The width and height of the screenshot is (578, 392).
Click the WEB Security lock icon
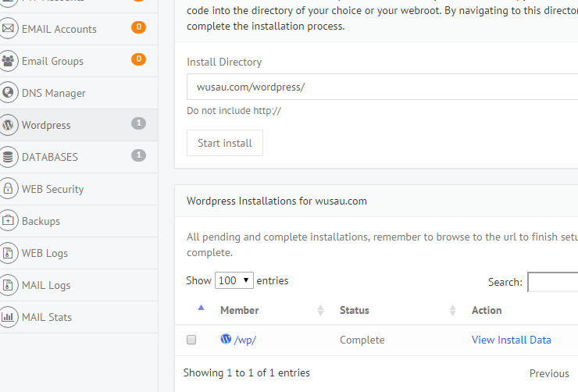8,189
